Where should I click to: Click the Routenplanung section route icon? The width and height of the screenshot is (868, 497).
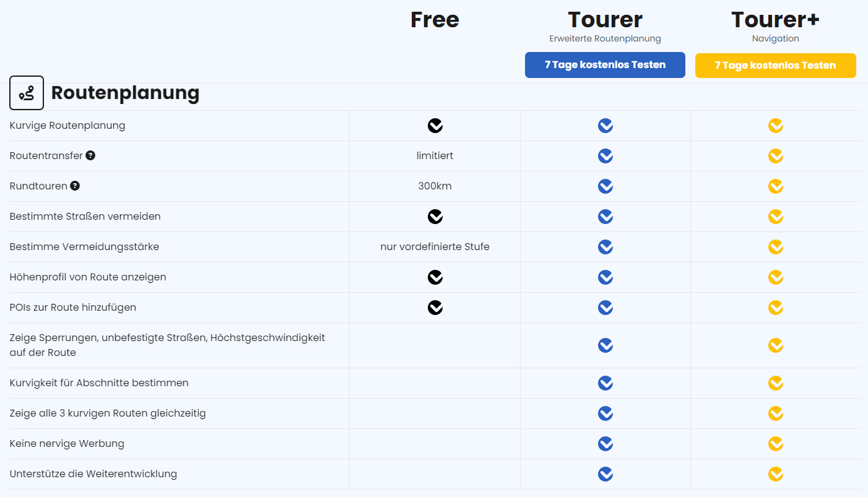27,93
